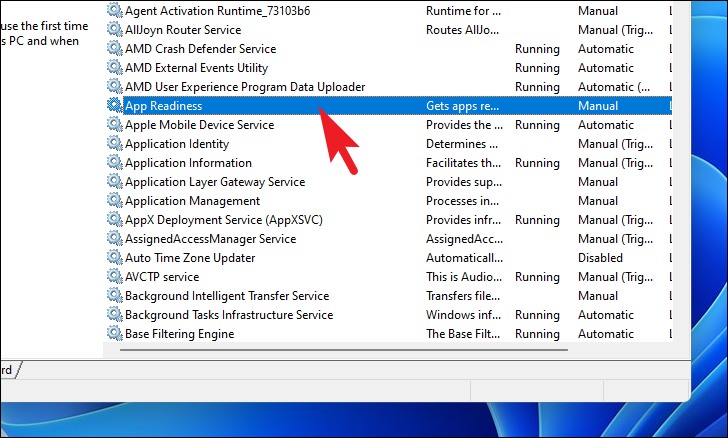Click the gear icon beside Agent Activation Runtime_73103b6
The image size is (728, 438).
click(115, 10)
